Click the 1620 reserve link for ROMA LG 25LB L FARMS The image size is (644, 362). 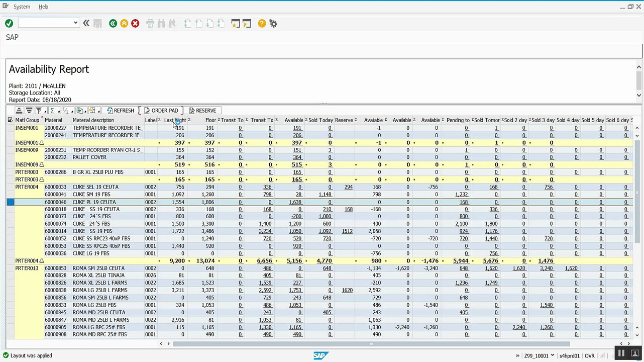point(347,290)
